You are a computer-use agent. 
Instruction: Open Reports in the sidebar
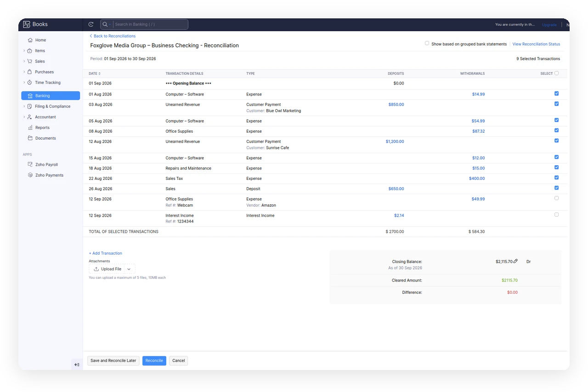click(x=51, y=128)
